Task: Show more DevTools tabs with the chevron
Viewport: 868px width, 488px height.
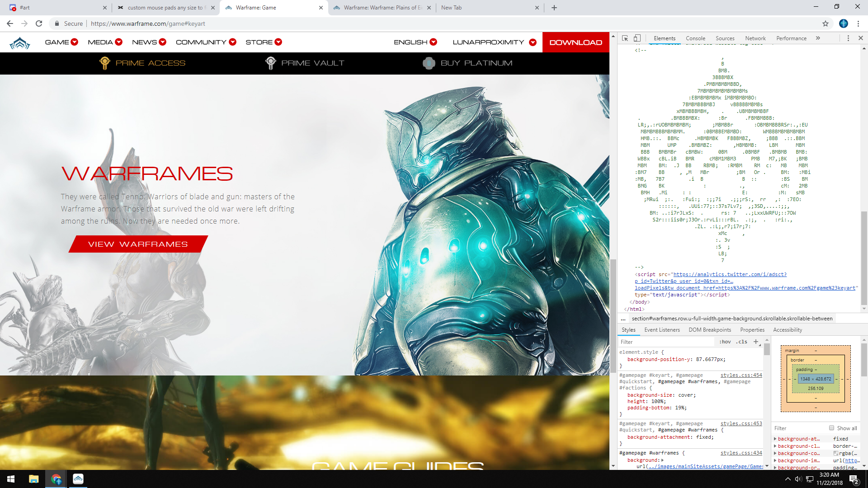Action: click(x=818, y=38)
